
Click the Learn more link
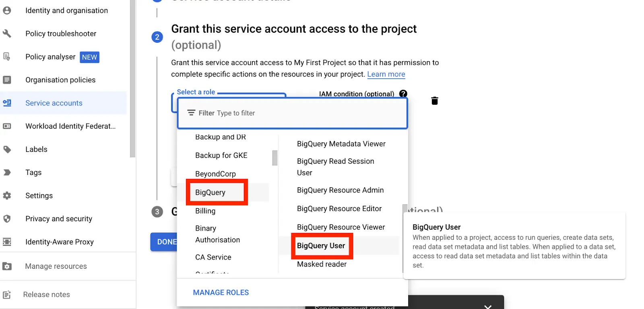pyautogui.click(x=386, y=74)
